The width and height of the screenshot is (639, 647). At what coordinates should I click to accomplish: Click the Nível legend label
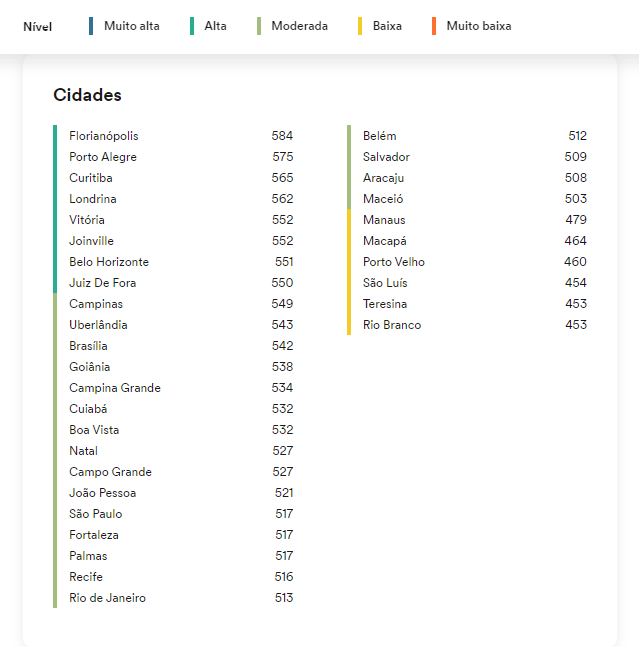(38, 26)
